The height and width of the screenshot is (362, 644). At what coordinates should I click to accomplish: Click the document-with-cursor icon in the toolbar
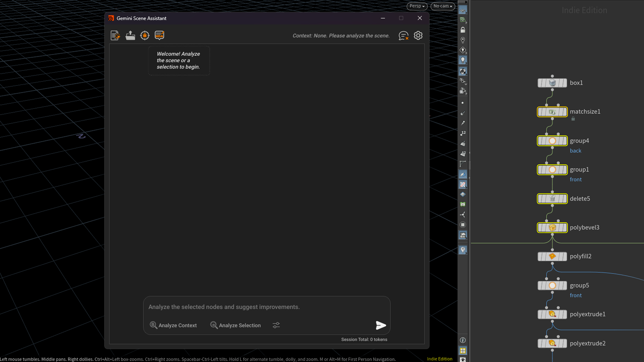115,35
